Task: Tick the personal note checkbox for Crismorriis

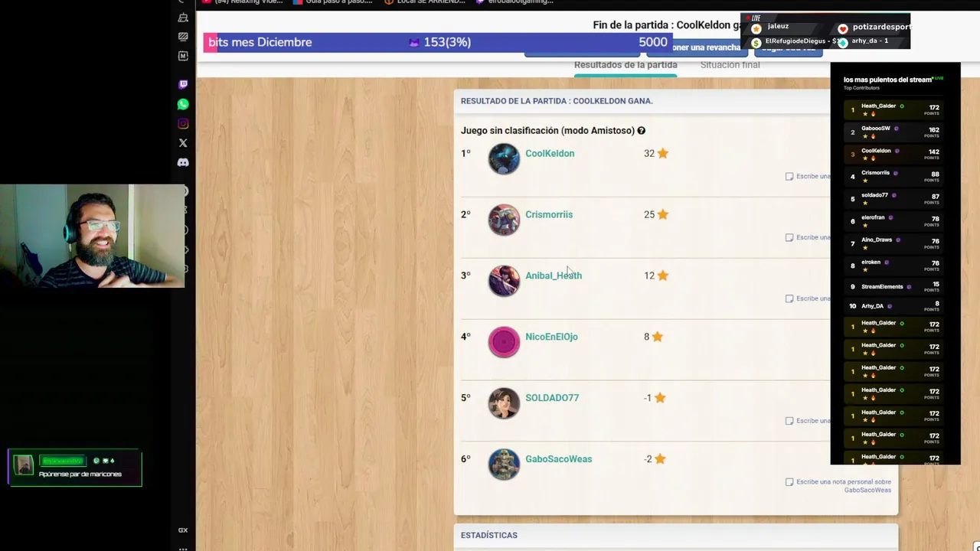Action: coord(789,237)
